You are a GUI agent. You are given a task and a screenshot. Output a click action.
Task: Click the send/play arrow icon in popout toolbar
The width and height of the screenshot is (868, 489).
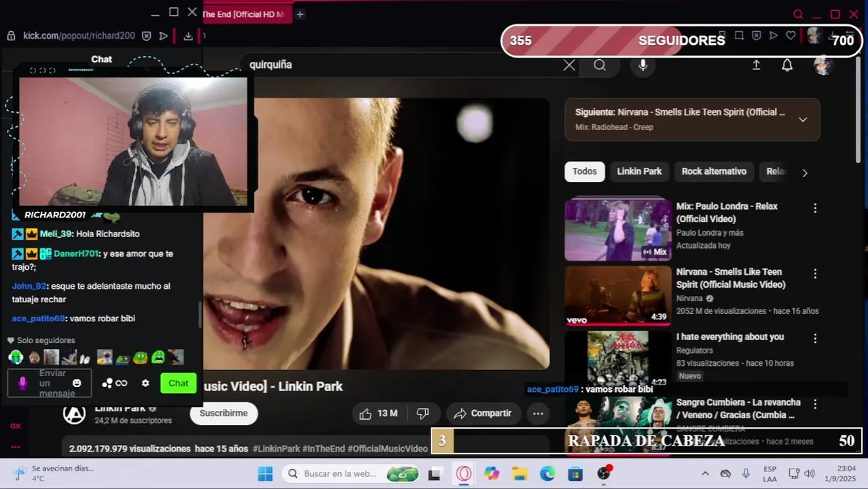coord(163,36)
